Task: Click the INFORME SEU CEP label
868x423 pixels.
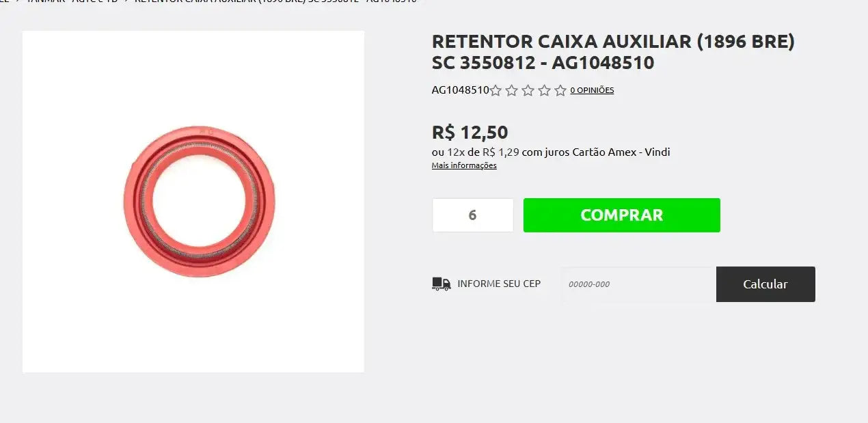Action: coord(499,284)
